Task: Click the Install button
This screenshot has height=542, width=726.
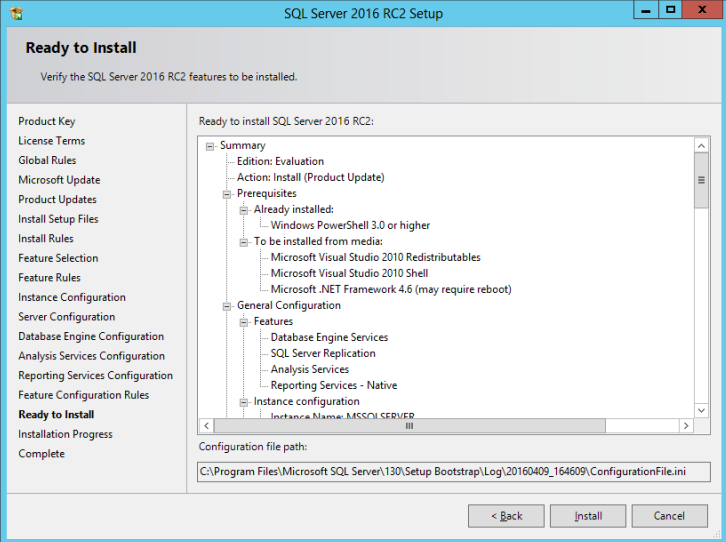Action: coord(588,516)
